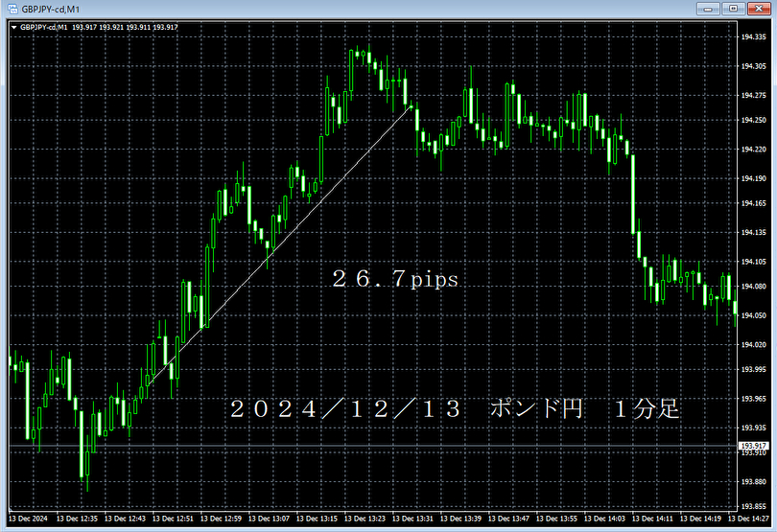Click the horizontal bid price line

[x=373, y=446]
